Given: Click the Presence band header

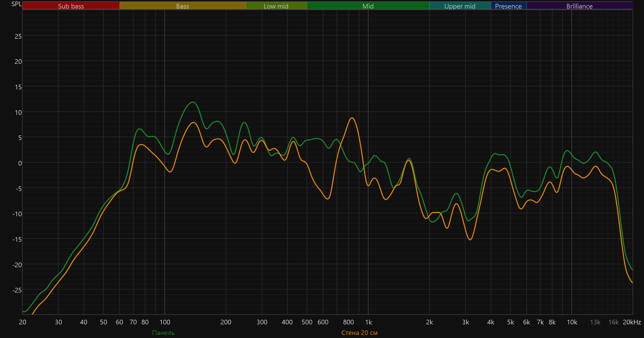Looking at the screenshot, I should (x=508, y=6).
